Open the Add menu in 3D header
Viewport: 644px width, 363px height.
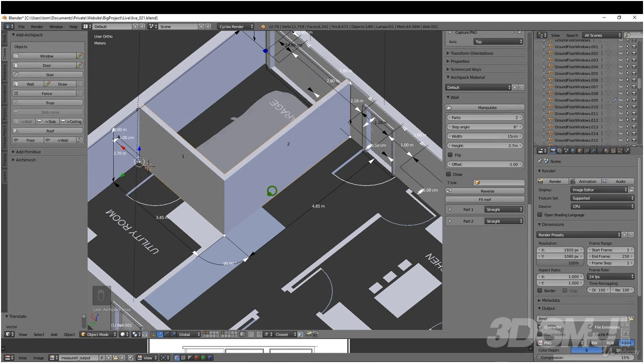(54, 334)
